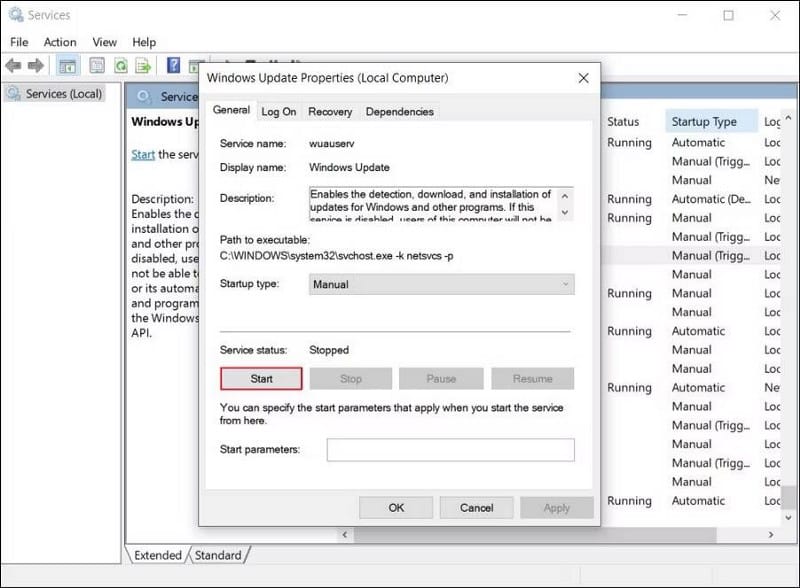The image size is (800, 588).
Task: Click the horizontal scrollbar's left arrow
Action: point(345,536)
